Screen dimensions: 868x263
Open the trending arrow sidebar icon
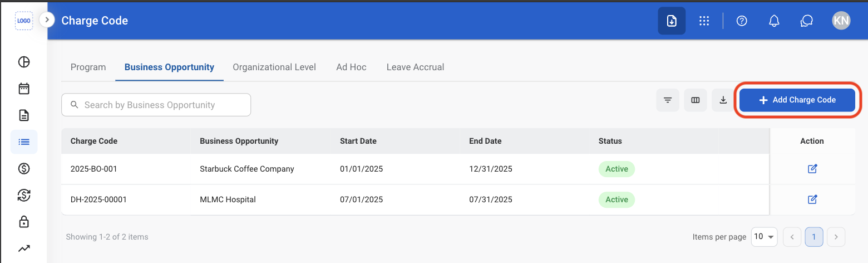[x=24, y=249]
